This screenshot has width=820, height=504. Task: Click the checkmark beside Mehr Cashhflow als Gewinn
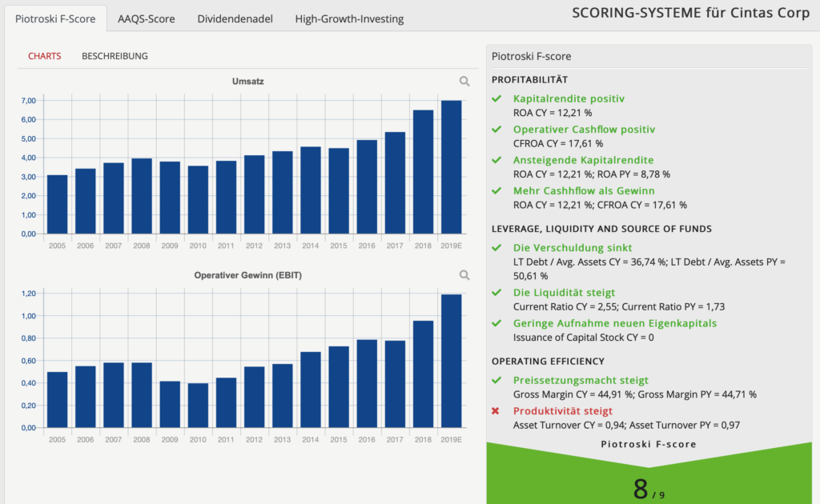(496, 191)
